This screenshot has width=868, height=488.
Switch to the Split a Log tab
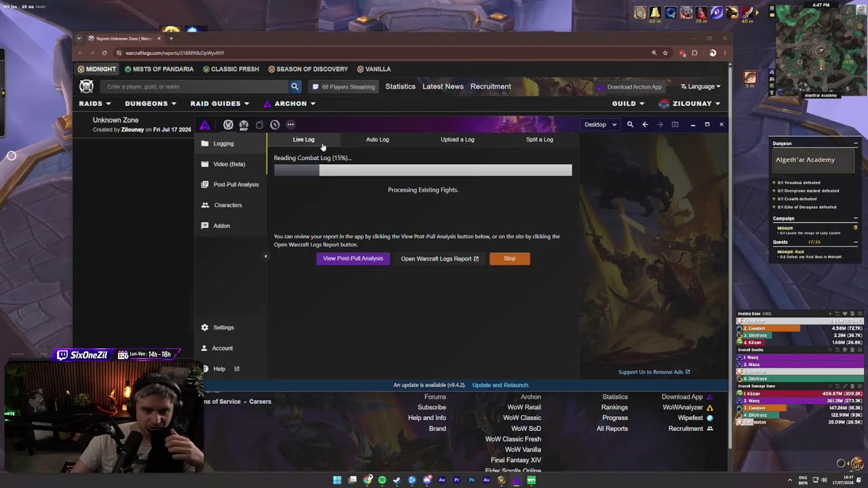coord(540,140)
